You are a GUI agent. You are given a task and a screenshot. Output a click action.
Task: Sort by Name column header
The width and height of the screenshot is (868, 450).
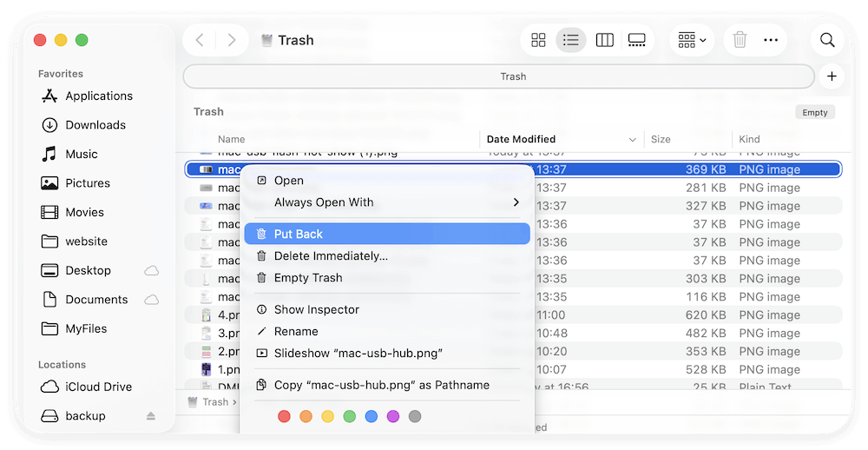tap(232, 139)
